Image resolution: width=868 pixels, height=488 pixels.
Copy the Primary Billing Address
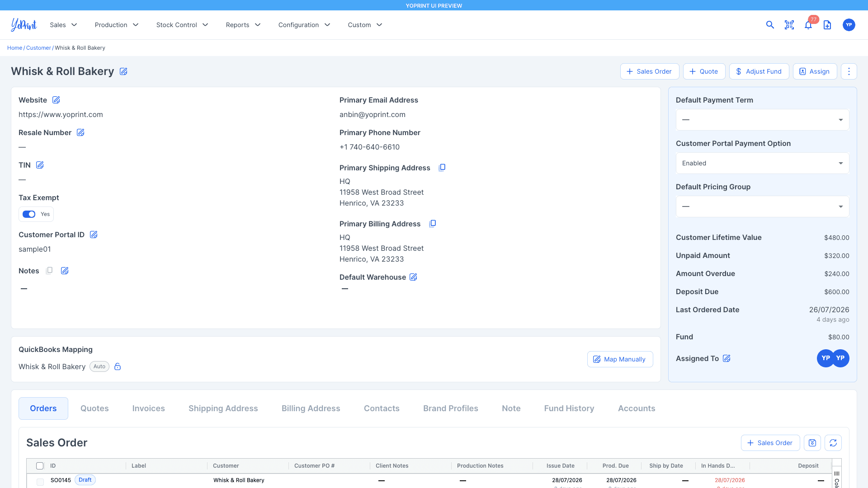432,224
